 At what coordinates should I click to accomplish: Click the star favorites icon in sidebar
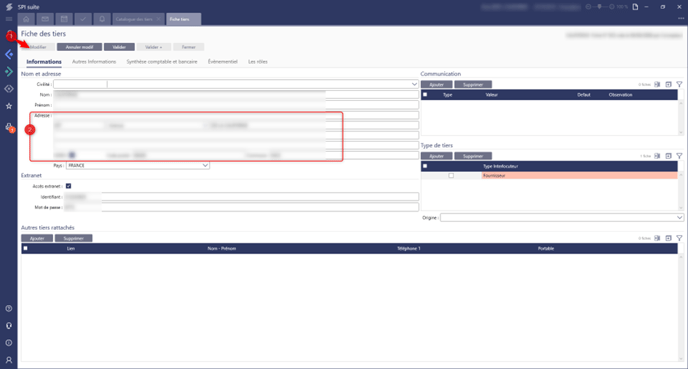pos(9,106)
